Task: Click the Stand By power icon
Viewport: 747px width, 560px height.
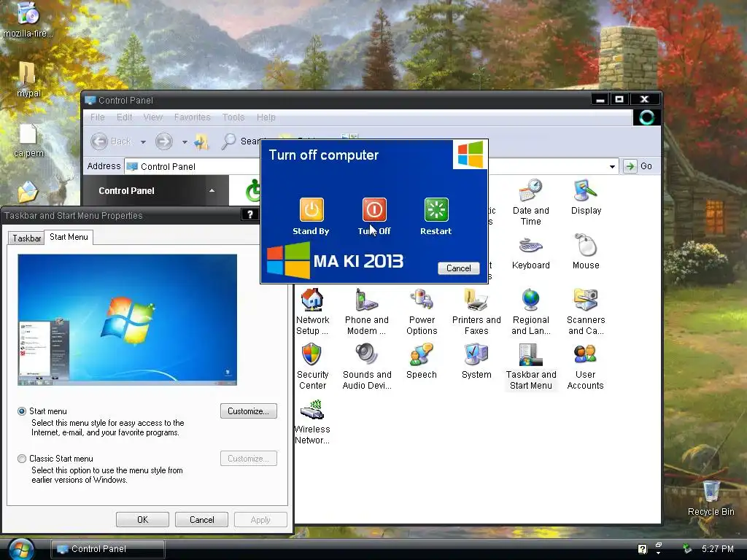Action: coord(311,210)
